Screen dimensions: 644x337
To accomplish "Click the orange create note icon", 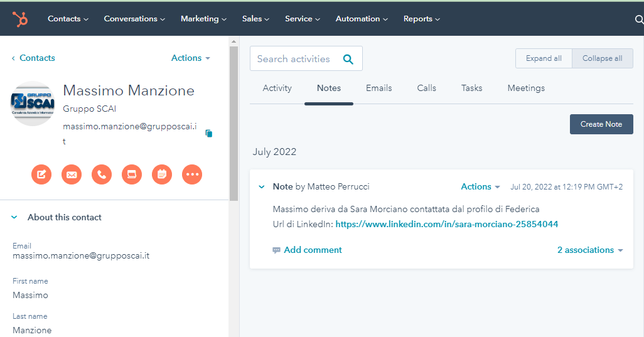I will [x=41, y=174].
